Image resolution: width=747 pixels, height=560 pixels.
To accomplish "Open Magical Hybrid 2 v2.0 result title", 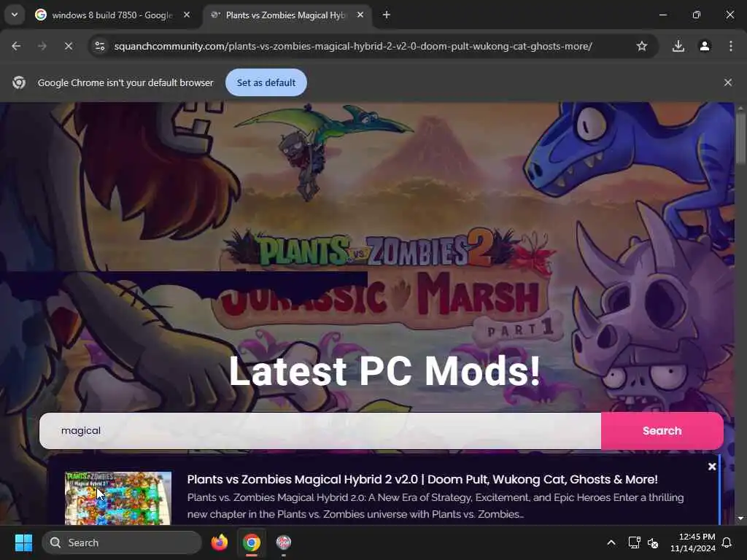I will pos(422,480).
